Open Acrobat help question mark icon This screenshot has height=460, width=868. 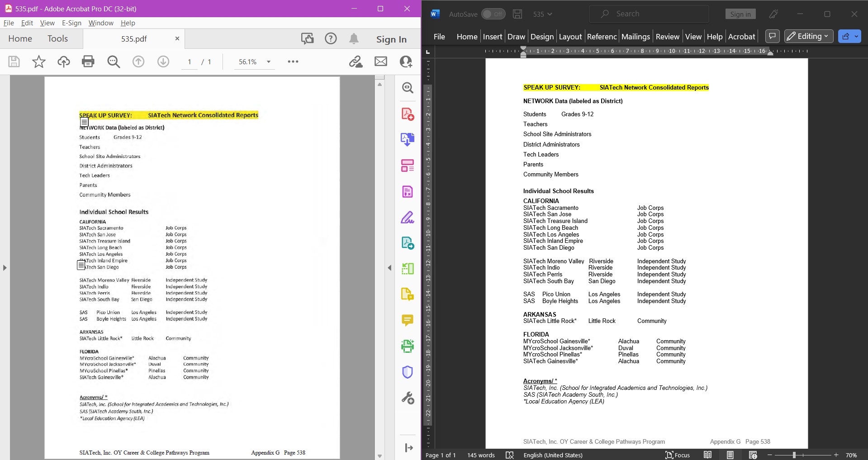pos(331,39)
